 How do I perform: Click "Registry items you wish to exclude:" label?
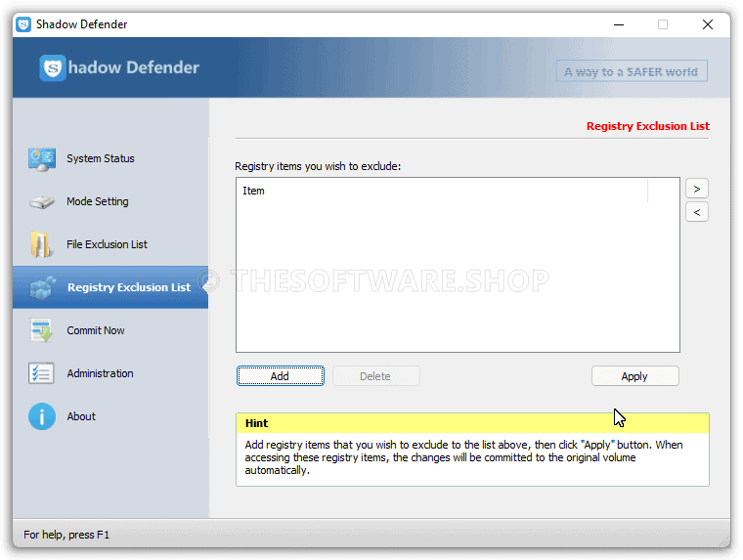click(x=318, y=167)
